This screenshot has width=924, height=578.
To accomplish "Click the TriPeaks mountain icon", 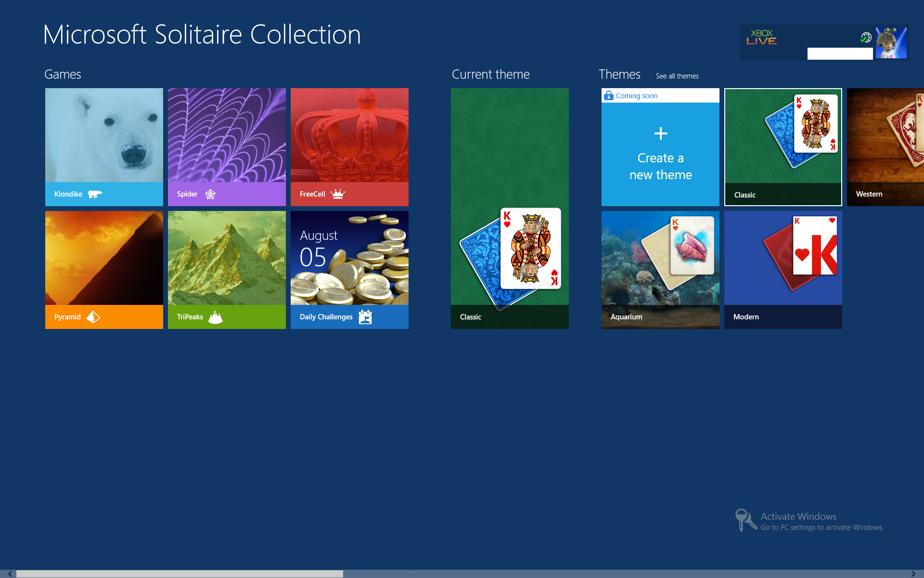I will [215, 317].
